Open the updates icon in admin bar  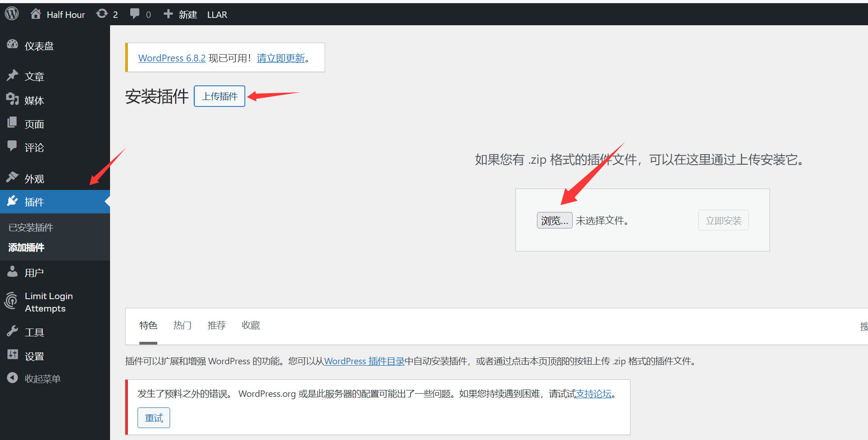click(x=102, y=14)
